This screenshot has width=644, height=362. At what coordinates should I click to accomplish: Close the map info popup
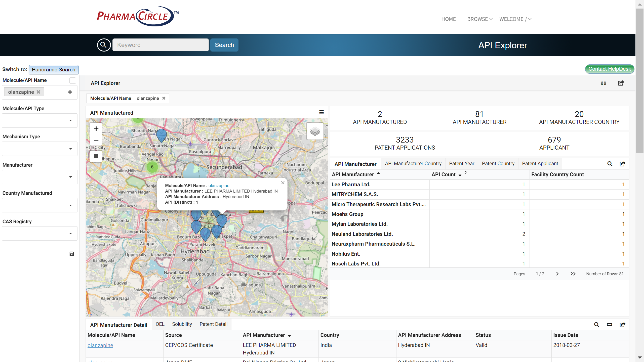[x=283, y=183]
